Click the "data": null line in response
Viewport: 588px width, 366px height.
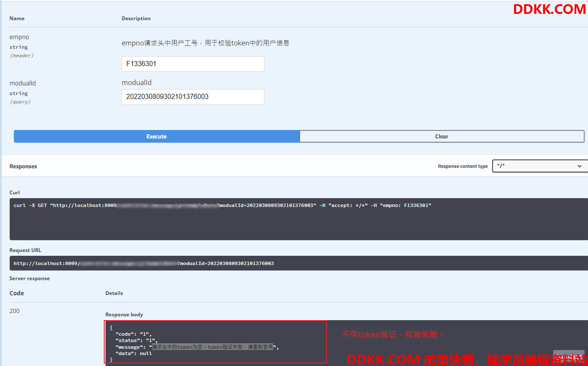click(x=133, y=354)
